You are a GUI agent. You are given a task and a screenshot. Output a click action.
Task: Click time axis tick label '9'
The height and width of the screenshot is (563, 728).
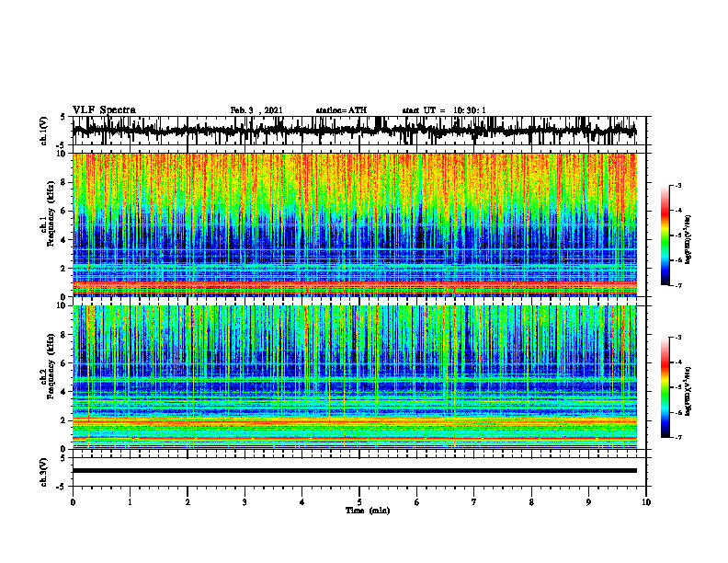pos(588,502)
